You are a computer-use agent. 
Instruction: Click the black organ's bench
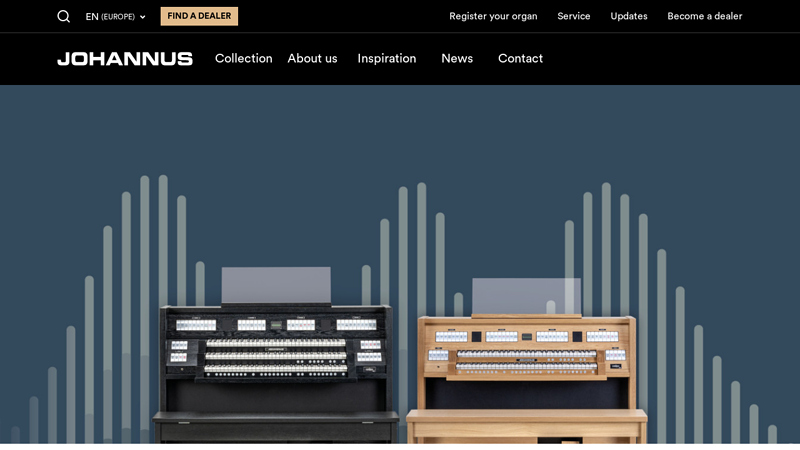(276, 427)
